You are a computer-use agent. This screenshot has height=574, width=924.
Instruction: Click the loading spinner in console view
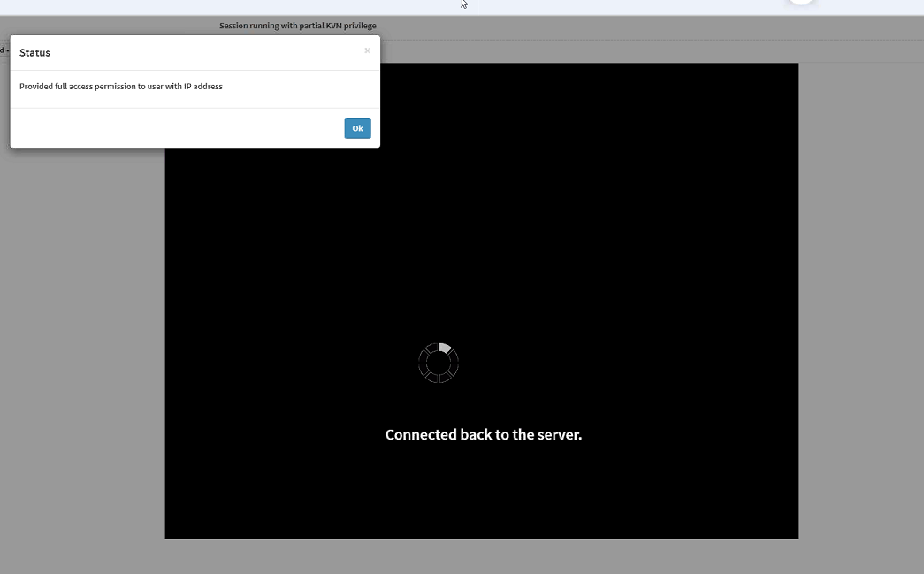point(438,362)
